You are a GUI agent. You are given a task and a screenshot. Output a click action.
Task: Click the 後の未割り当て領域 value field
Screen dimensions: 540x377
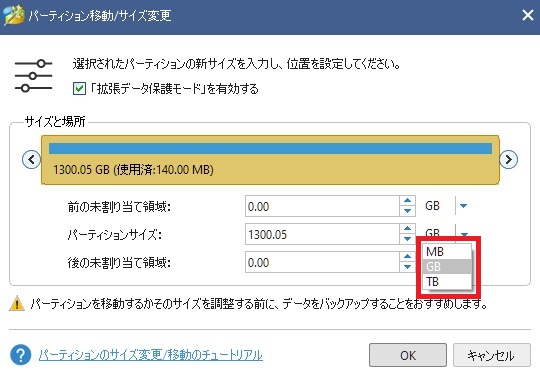click(322, 262)
